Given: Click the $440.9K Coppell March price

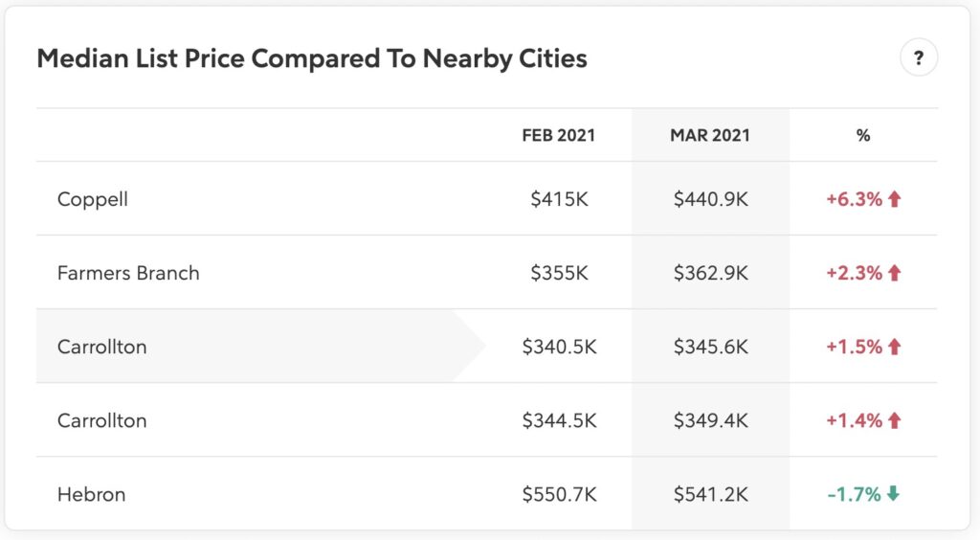Looking at the screenshot, I should [x=711, y=199].
